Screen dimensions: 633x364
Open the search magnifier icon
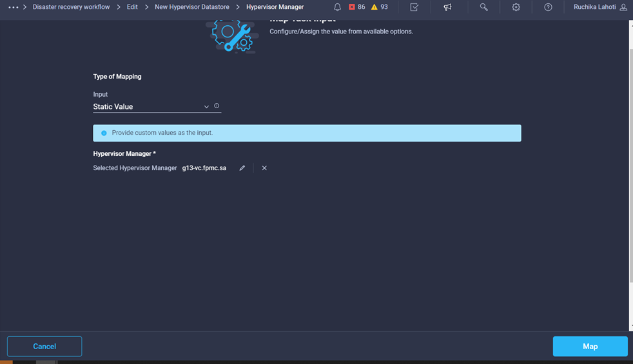pos(483,7)
